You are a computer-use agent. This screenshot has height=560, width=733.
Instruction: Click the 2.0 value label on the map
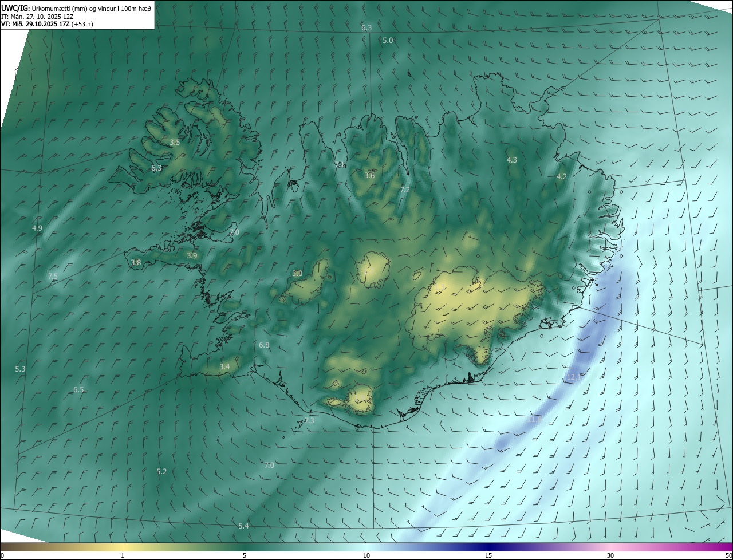coord(234,232)
